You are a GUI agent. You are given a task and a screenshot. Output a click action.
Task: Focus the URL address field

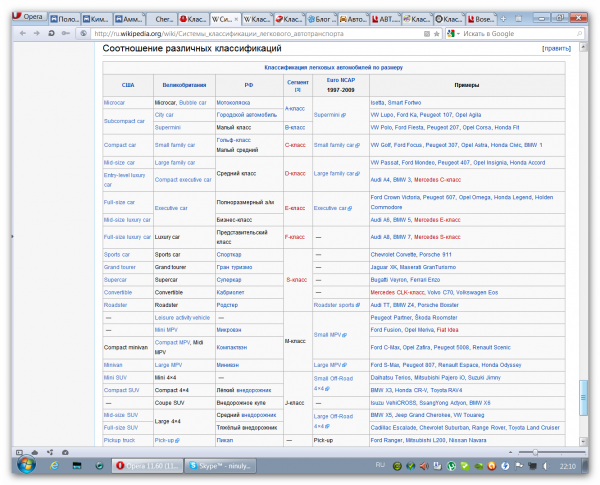(256, 34)
